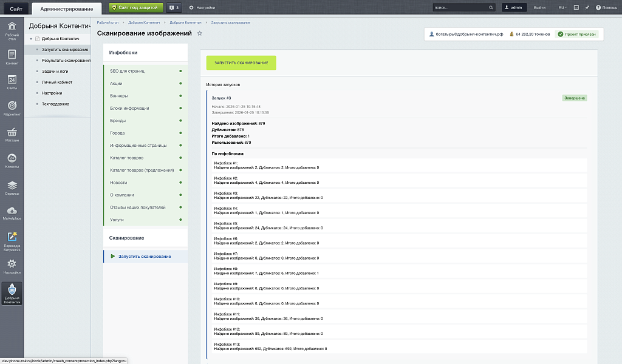The image size is (622, 364).
Task: Open Результаты сканирования in left menu
Action: pyautogui.click(x=66, y=61)
